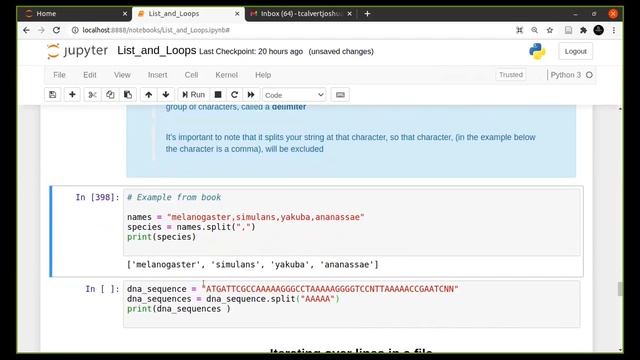The height and width of the screenshot is (360, 640).
Task: Close the Home browser tab
Action: pos(125,13)
